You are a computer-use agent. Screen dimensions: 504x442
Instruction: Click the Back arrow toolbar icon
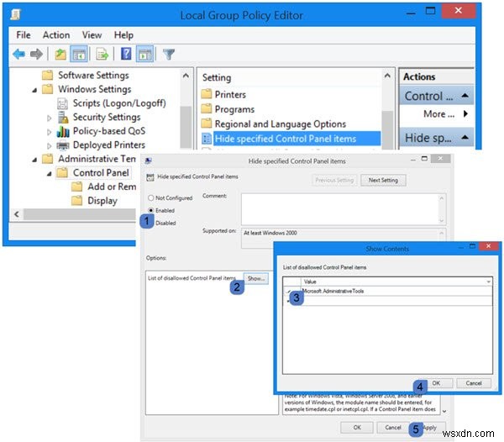click(x=18, y=54)
